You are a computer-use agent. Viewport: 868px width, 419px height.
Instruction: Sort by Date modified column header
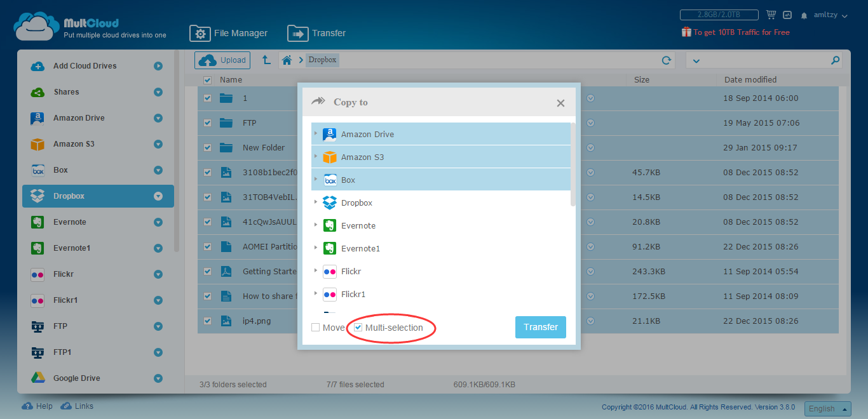(750, 80)
